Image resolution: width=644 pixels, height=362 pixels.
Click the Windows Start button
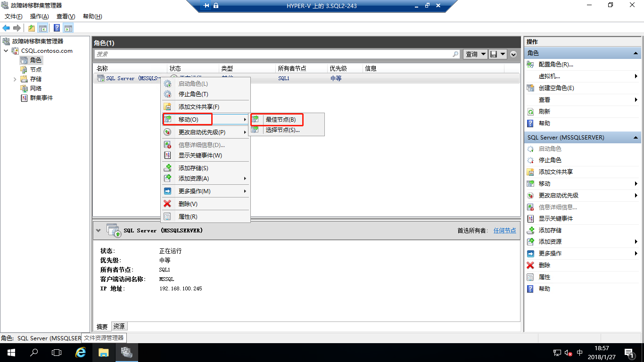[11, 353]
